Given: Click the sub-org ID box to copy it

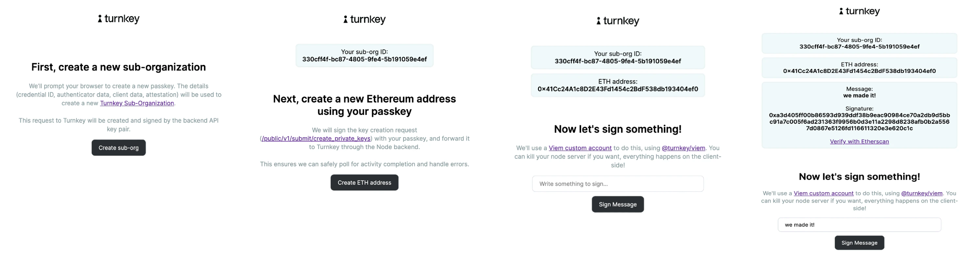Looking at the screenshot, I should 365,56.
